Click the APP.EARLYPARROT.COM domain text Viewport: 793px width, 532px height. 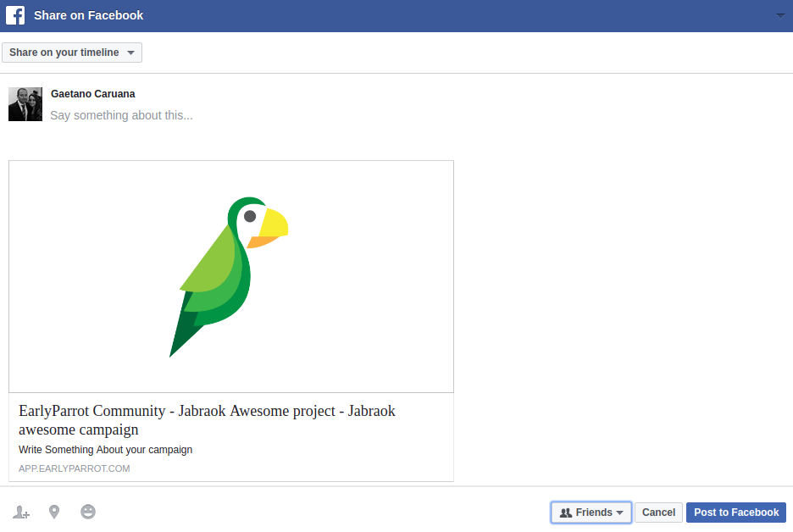click(x=75, y=468)
